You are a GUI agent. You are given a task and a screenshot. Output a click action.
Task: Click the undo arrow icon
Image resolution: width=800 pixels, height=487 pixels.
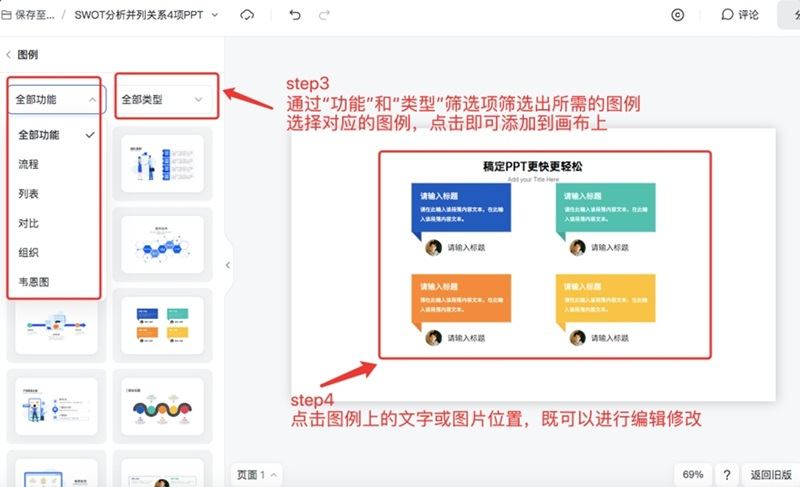pyautogui.click(x=295, y=15)
